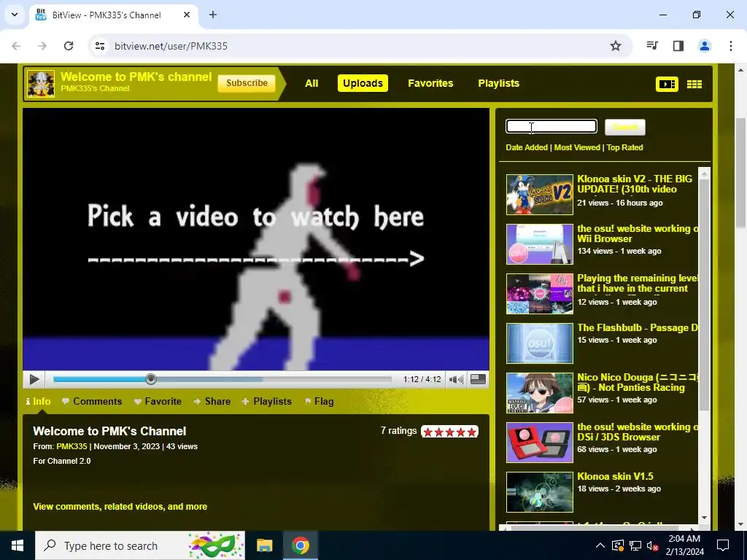The image size is (747, 560).
Task: Open The Flashbulb - Passage title link
Action: [638, 327]
